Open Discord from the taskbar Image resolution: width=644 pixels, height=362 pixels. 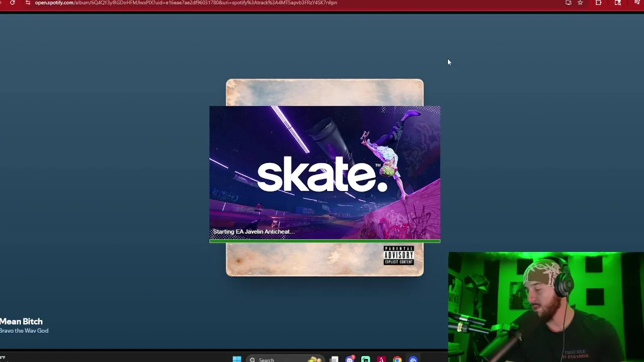[350, 359]
